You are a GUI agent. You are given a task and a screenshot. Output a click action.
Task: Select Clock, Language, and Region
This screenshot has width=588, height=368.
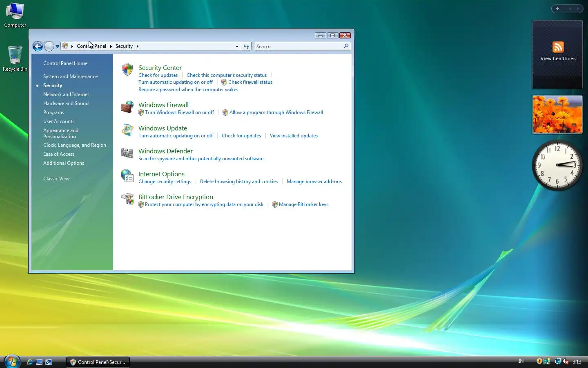75,145
